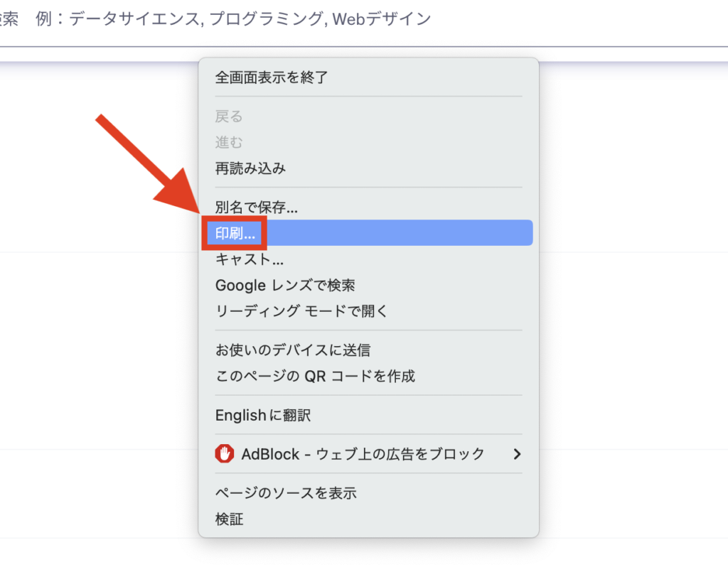Screen dimensions: 728x567
Task: Select お使いのデバイスに送信 entry
Action: click(x=292, y=350)
